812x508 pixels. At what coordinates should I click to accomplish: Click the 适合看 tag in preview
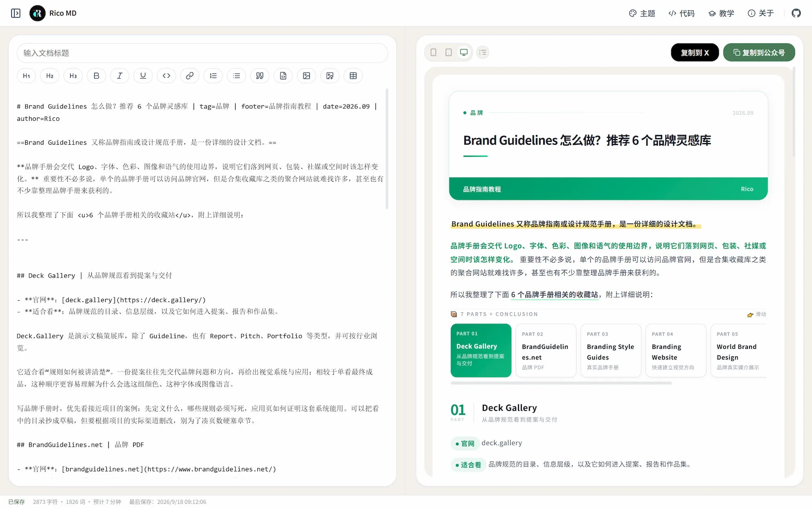coord(468,465)
